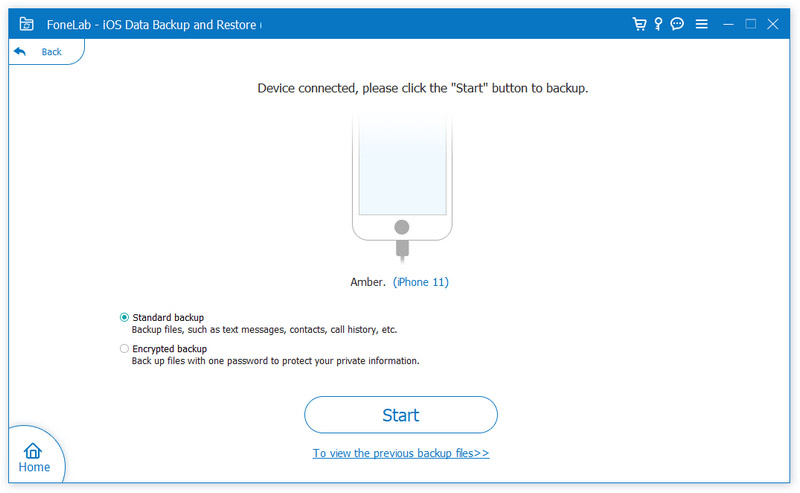The height and width of the screenshot is (493, 800).
Task: Select the Encrypted backup radio button
Action: coord(124,349)
